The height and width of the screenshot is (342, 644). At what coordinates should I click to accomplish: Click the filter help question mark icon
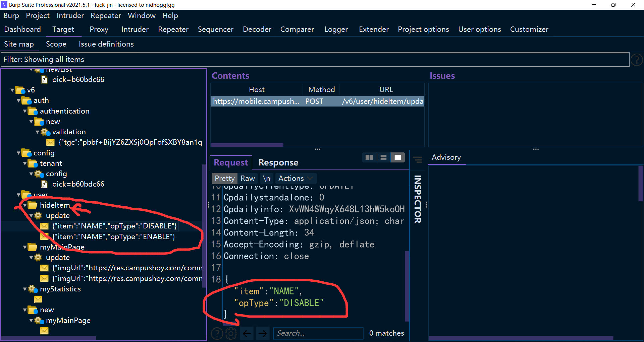pos(636,60)
